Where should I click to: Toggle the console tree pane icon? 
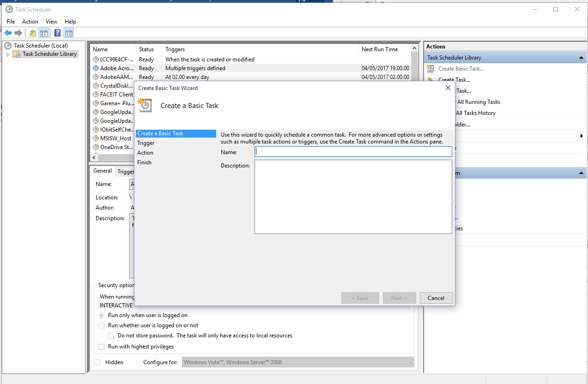pos(43,33)
